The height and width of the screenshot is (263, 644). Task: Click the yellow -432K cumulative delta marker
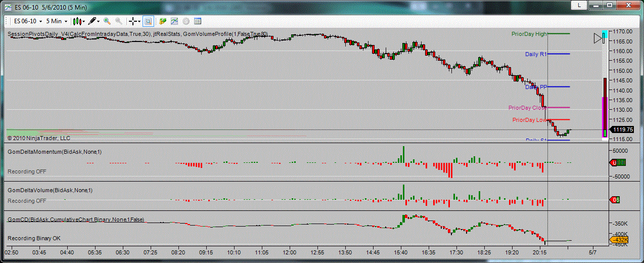point(619,240)
